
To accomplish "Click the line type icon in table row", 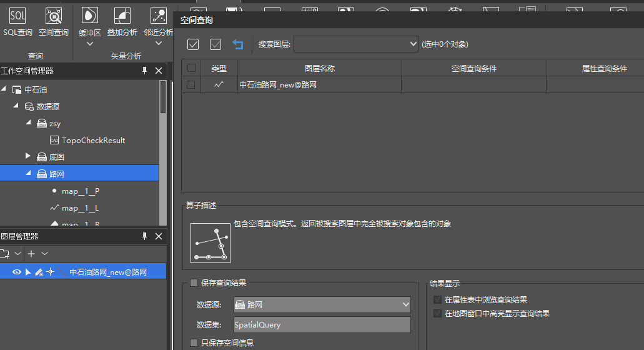I will tap(219, 84).
